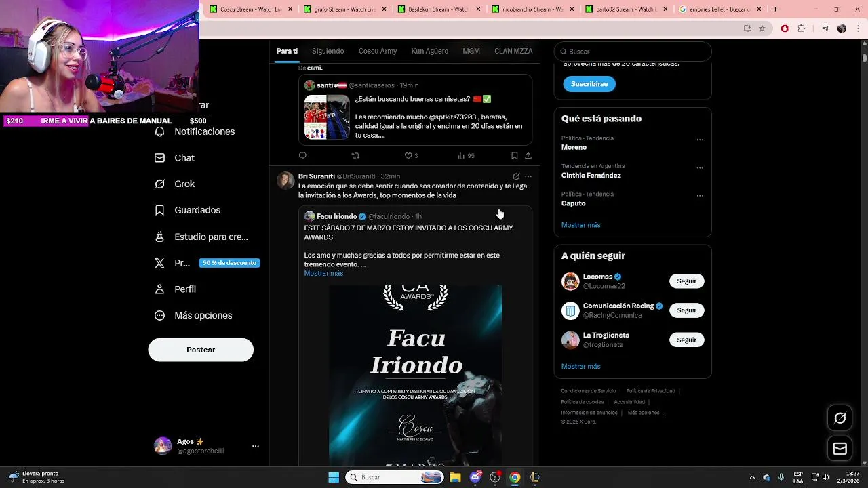This screenshot has width=868, height=488.
Task: Open the X Premium sidebar item
Action: 207,263
